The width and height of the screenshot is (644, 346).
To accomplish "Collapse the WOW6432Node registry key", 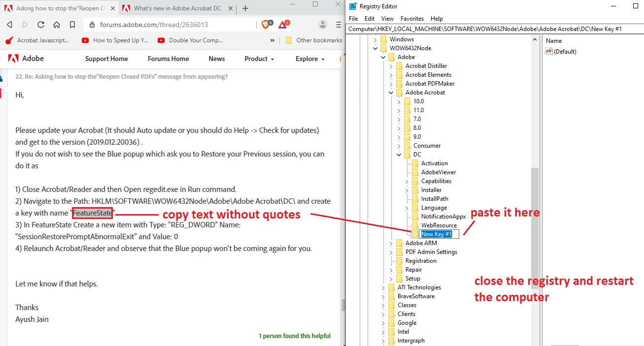I will pos(375,48).
